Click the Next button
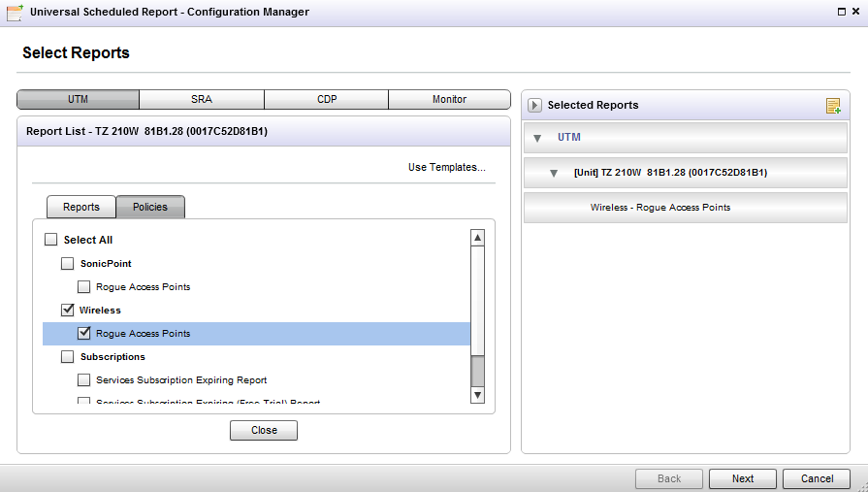This screenshot has width=868, height=492. point(742,478)
